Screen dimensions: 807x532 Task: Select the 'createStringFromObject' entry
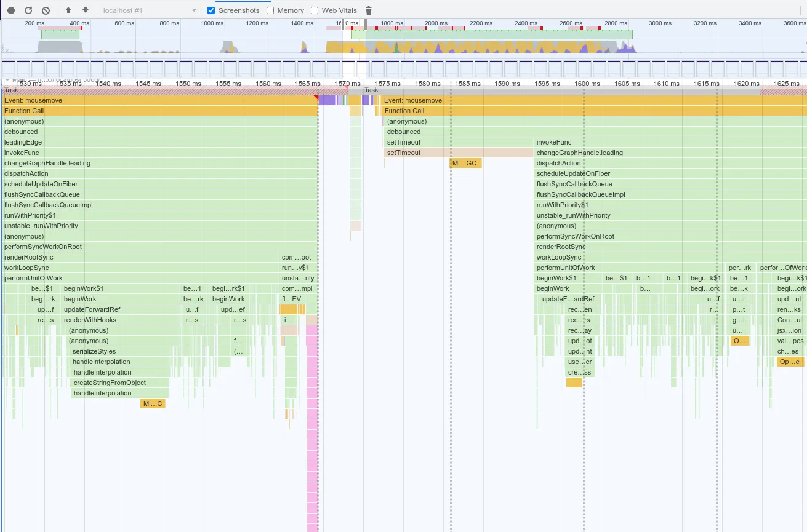(x=120, y=383)
